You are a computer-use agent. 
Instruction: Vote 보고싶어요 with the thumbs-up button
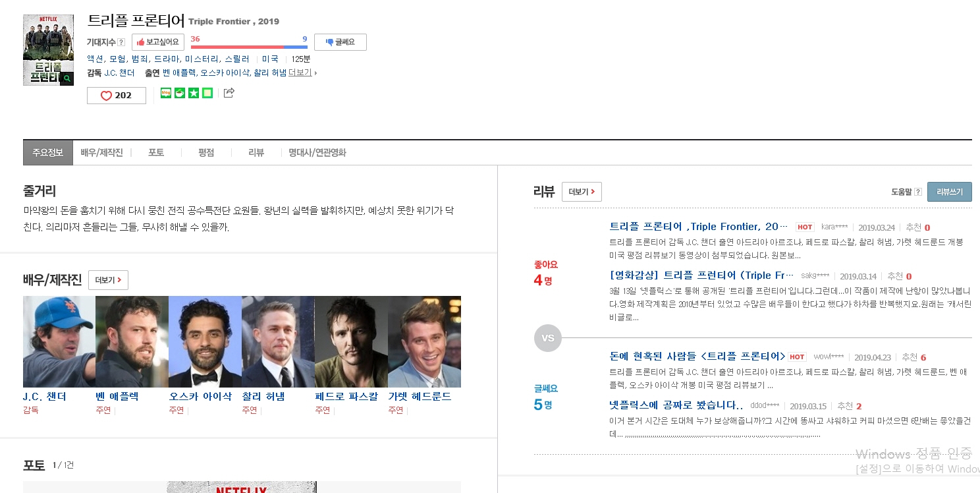[x=158, y=42]
